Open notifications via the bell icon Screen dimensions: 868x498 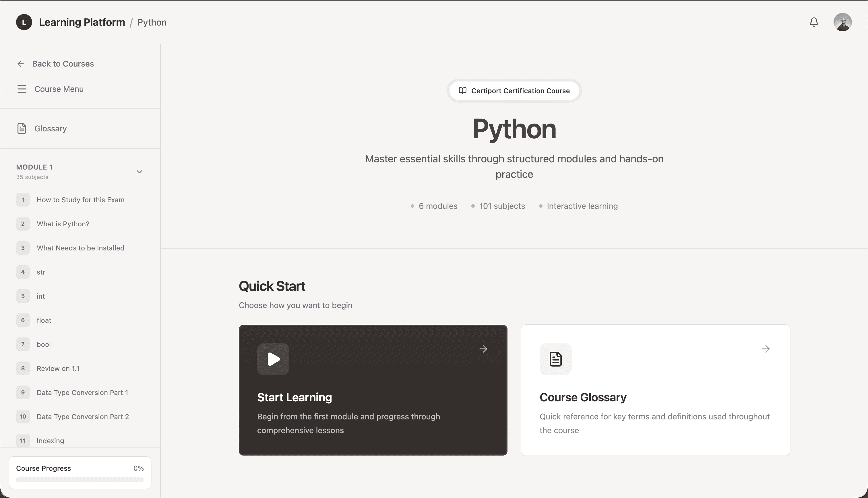point(814,22)
